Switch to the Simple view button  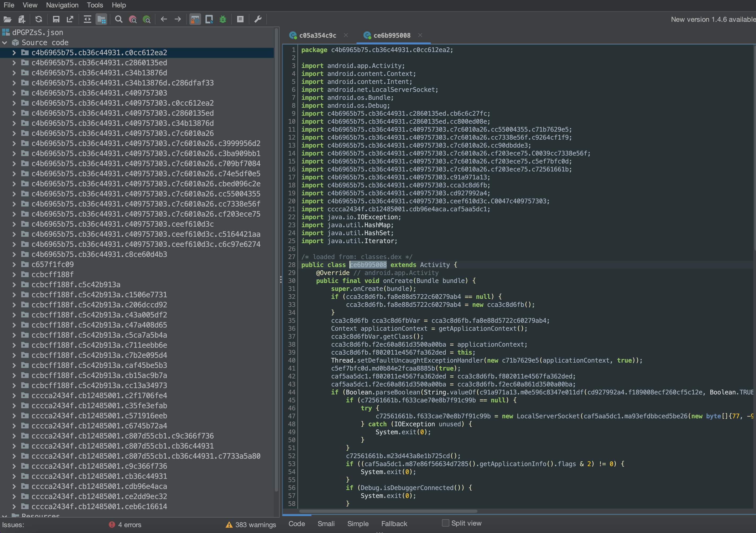coord(358,524)
